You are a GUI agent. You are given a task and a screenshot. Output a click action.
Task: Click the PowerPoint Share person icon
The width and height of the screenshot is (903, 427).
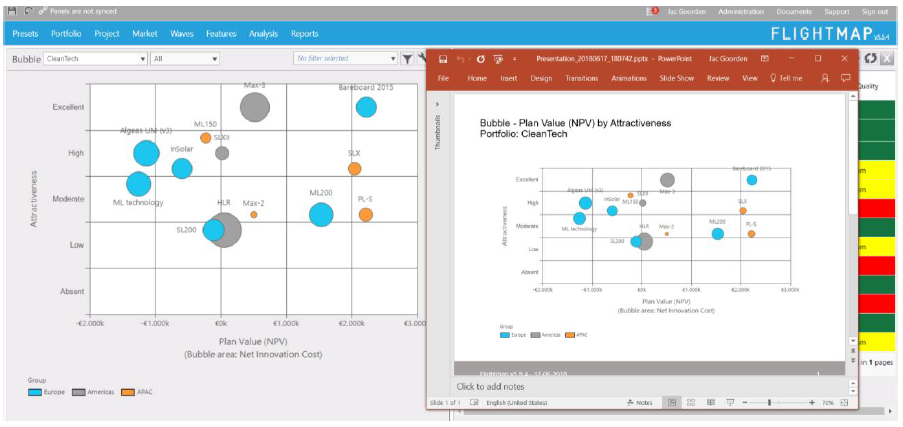825,78
